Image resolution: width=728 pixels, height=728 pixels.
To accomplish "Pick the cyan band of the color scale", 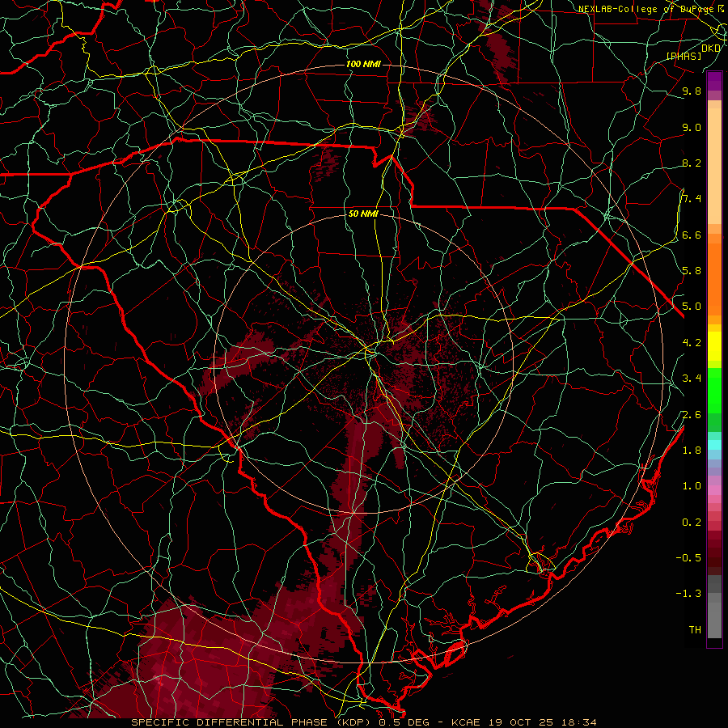I will point(714,444).
